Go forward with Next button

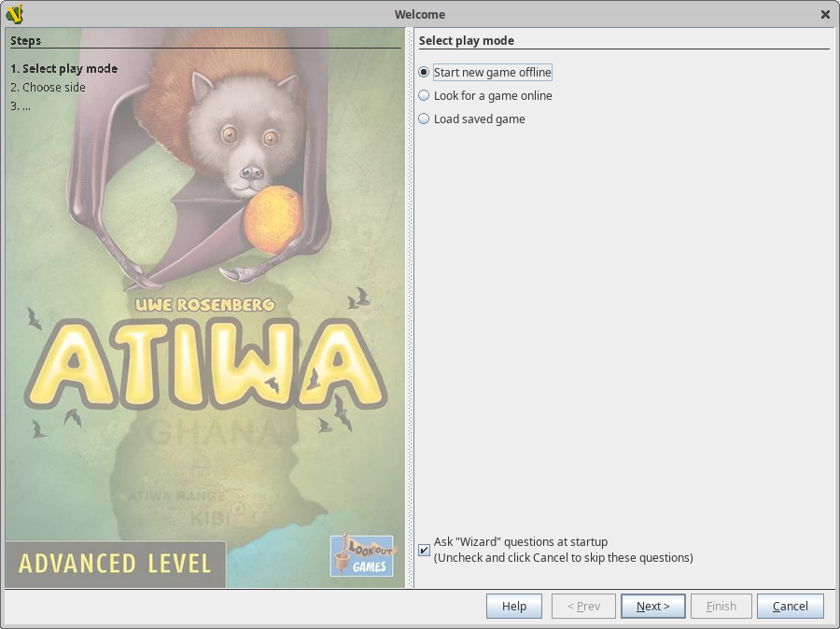653,606
